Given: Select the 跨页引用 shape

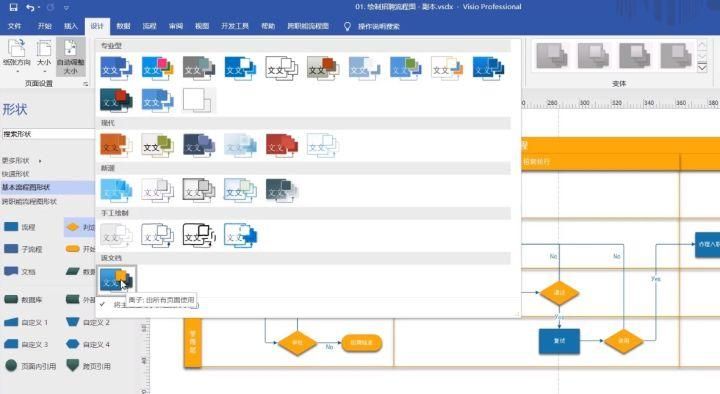Looking at the screenshot, I should pyautogui.click(x=88, y=366).
